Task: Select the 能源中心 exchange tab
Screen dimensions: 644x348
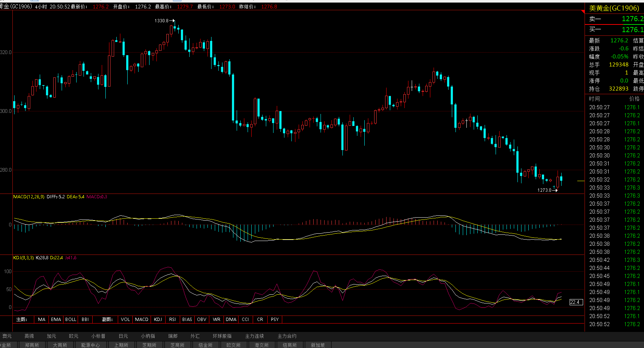Action: [90, 345]
